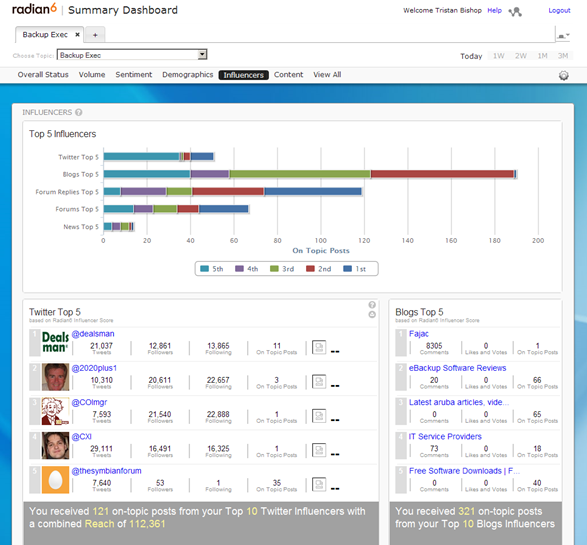Image resolution: width=587 pixels, height=545 pixels.
Task: Click the document icon in @2020plus1 row
Action: tap(319, 381)
